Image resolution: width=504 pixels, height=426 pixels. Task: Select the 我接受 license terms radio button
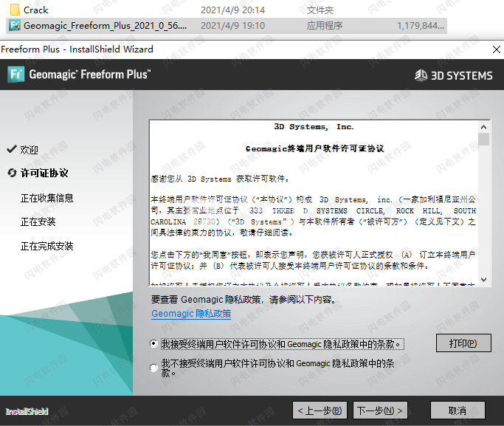[153, 344]
